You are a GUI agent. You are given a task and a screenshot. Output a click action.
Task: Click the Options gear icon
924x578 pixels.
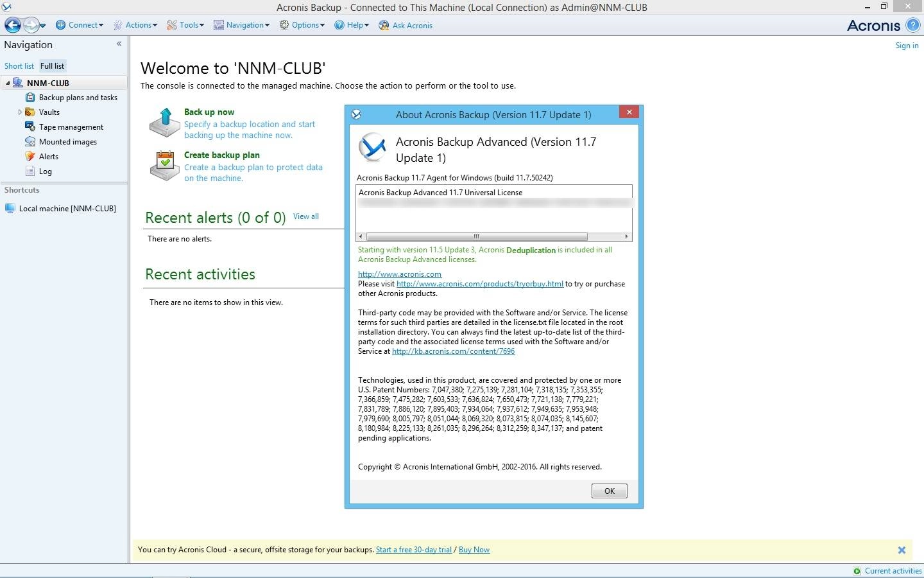(x=284, y=25)
